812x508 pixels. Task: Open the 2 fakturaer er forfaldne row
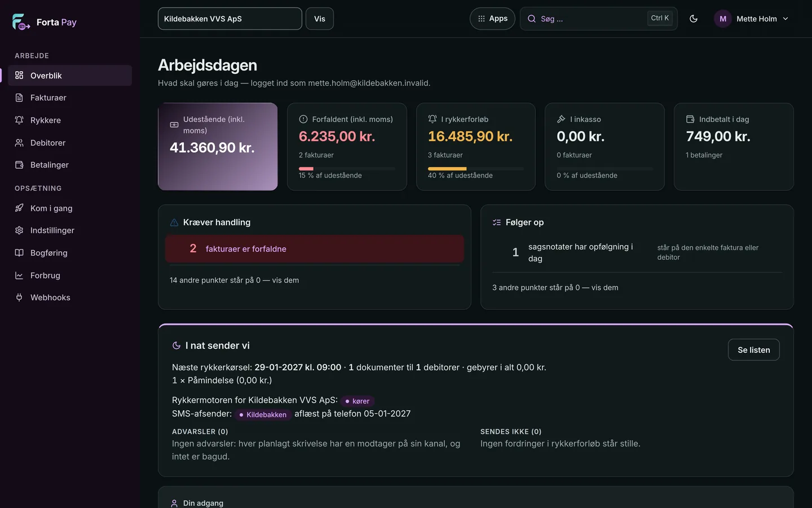point(315,249)
